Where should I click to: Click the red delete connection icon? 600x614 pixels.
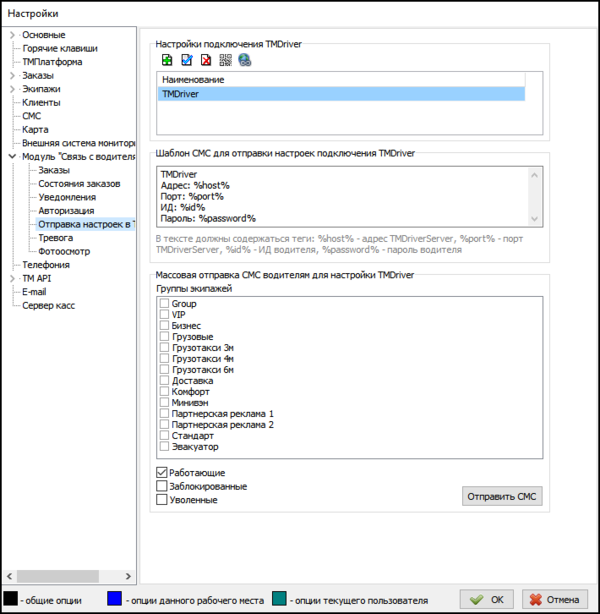[206, 60]
